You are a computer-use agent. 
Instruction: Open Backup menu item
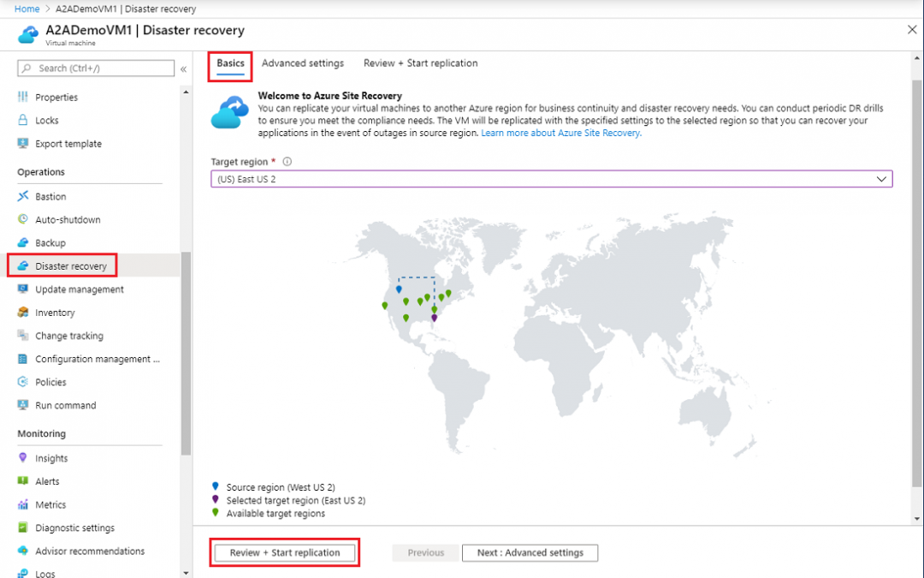point(50,243)
